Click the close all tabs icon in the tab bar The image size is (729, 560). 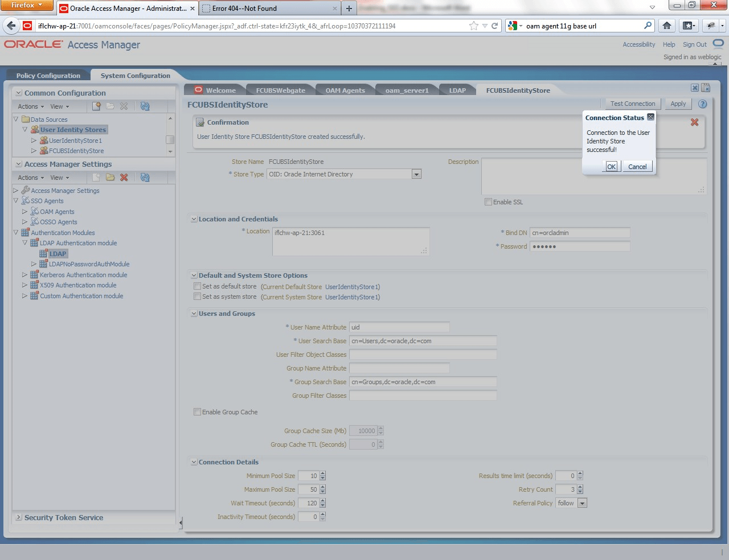706,88
